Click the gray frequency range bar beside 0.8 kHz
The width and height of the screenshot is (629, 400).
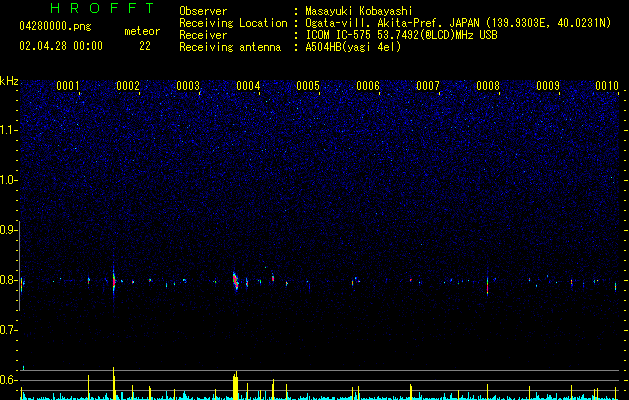[x=20, y=266]
